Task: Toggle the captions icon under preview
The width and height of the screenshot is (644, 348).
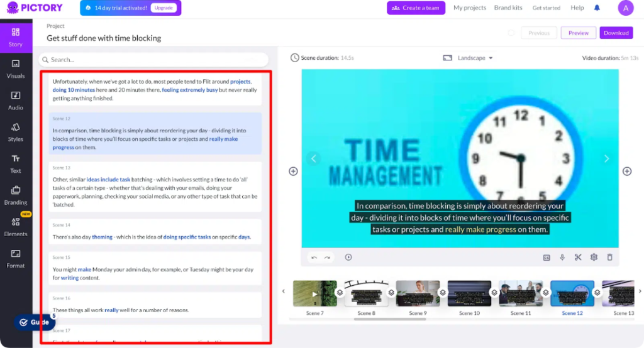Action: coord(547,257)
